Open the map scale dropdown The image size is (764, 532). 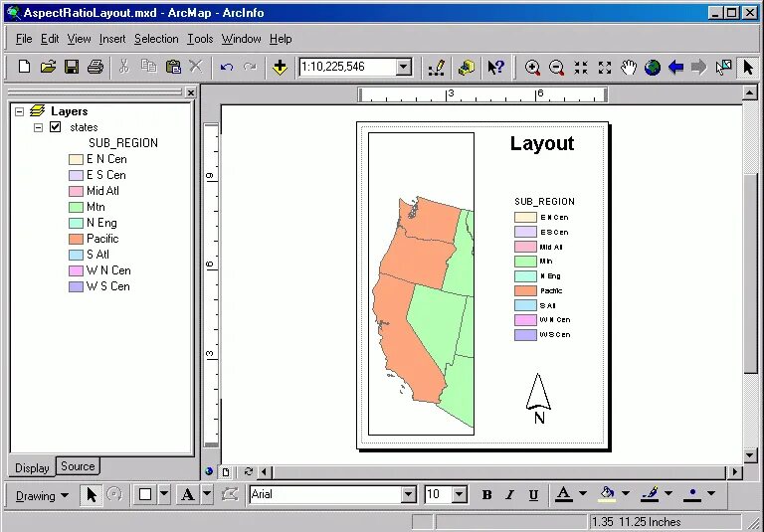(404, 67)
